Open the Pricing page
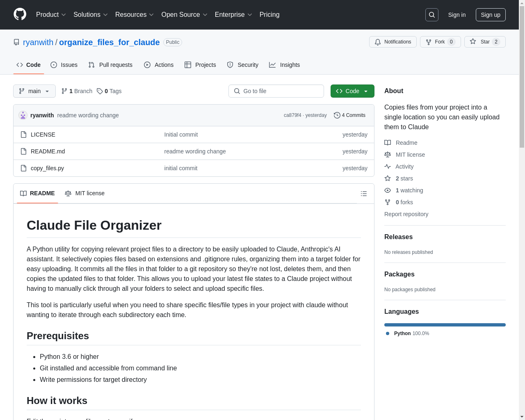The image size is (525, 420). pyautogui.click(x=269, y=15)
